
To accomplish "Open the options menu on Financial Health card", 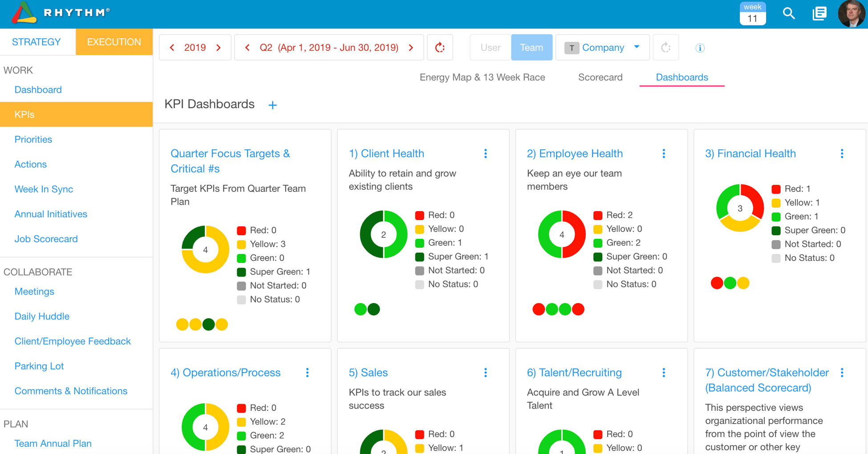I will (842, 153).
